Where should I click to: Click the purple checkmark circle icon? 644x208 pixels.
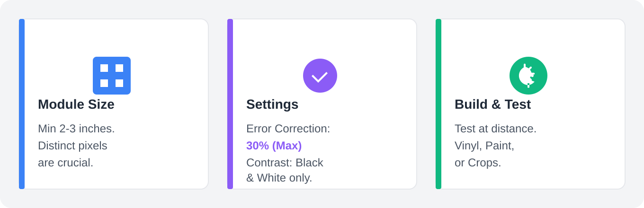[x=320, y=76]
